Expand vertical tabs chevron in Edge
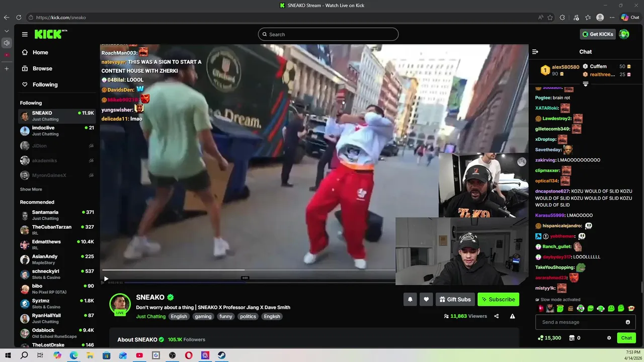 click(x=7, y=30)
